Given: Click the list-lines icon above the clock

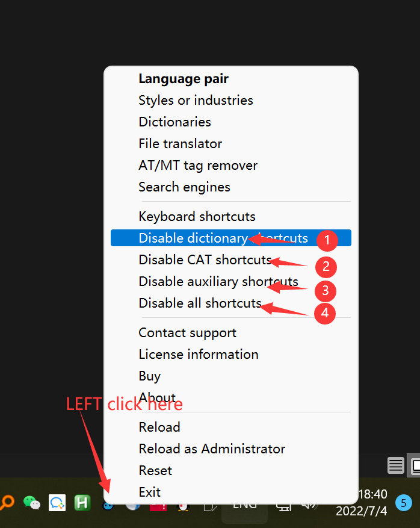Looking at the screenshot, I should [395, 465].
